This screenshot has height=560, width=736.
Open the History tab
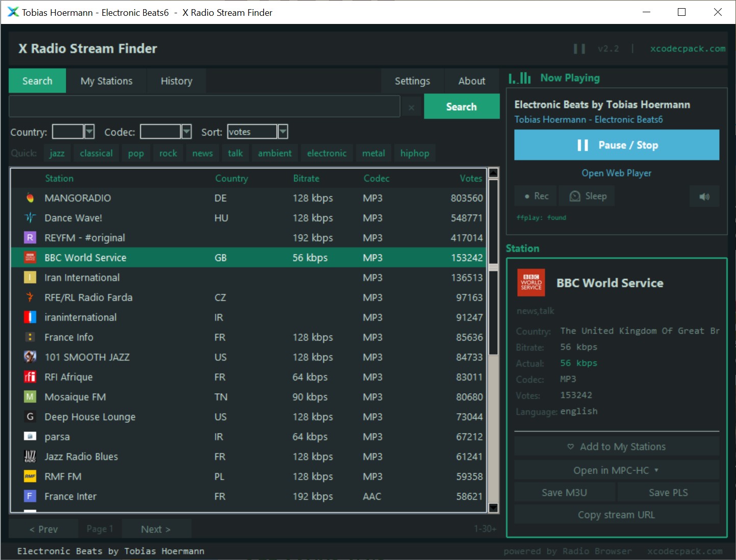pos(176,81)
